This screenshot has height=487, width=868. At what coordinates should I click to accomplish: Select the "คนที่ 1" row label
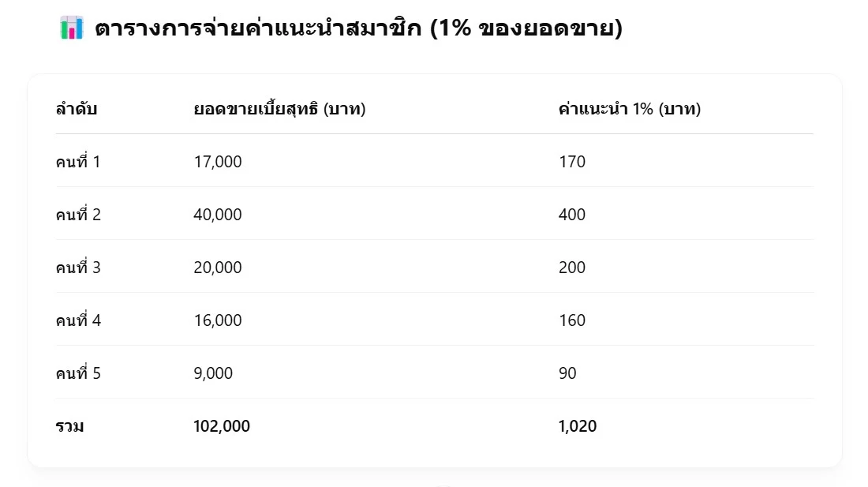coord(78,162)
